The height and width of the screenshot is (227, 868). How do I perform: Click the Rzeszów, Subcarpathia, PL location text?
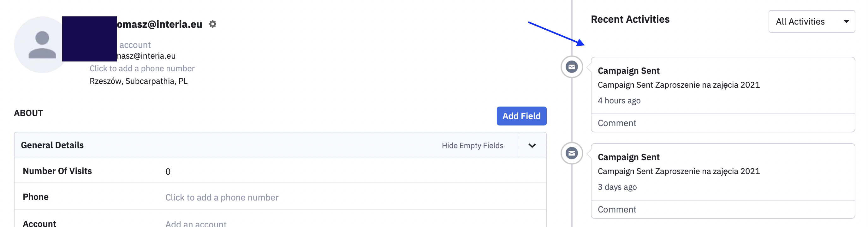click(139, 81)
